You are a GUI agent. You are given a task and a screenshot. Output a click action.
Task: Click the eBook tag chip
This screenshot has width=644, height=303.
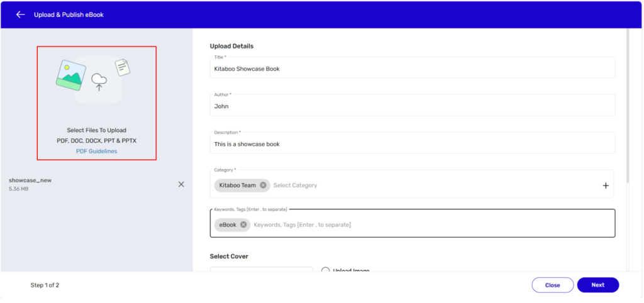232,224
